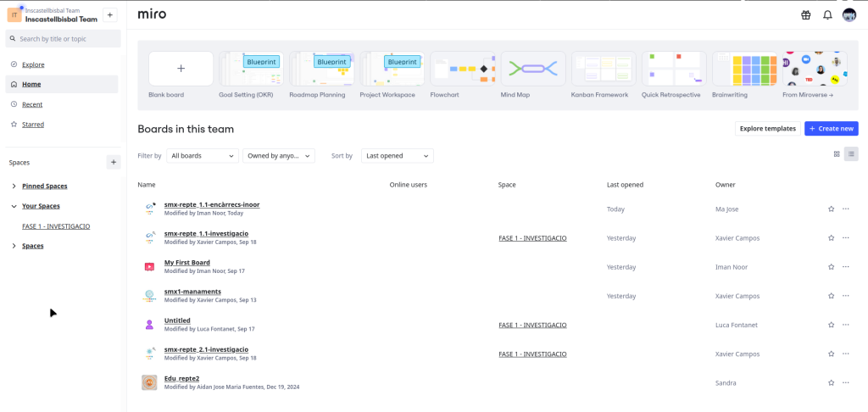Star the smx-repte_1.1-encàrrecs-inoor board
The image size is (868, 412).
coord(831,209)
